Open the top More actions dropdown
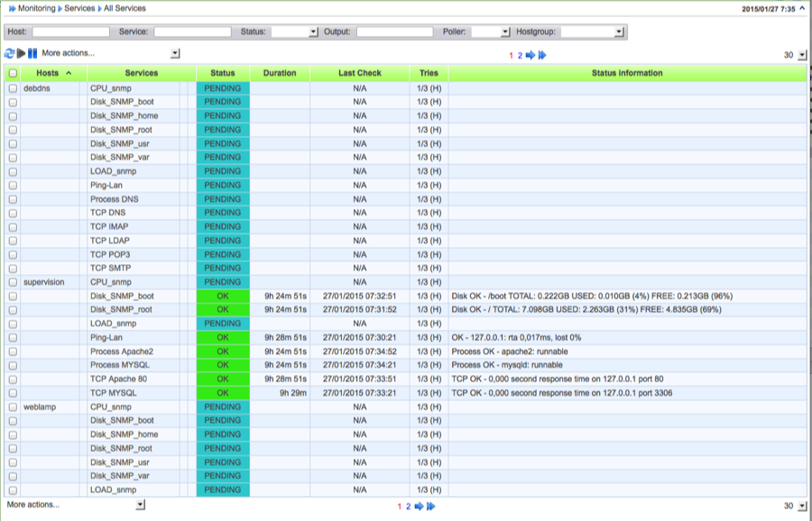This screenshot has height=521, width=812. click(x=175, y=54)
